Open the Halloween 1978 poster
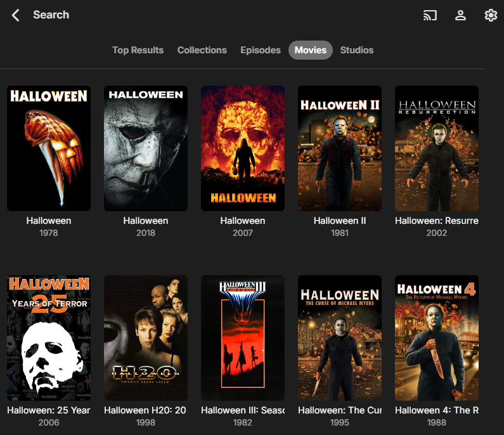 (49, 148)
